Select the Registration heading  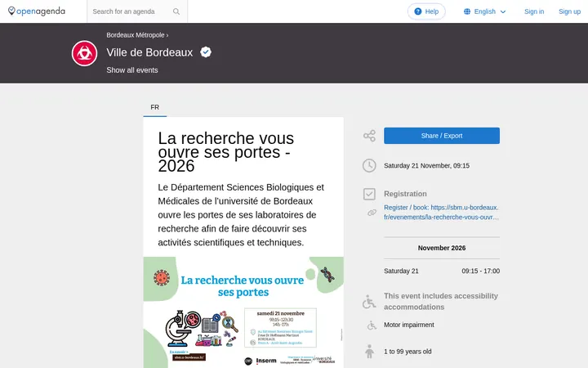pyautogui.click(x=405, y=194)
